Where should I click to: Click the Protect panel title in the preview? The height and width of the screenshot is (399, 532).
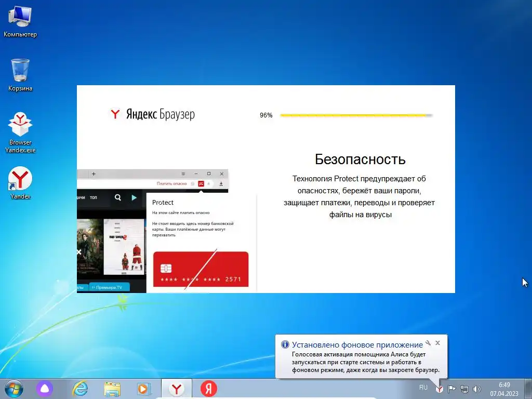(163, 203)
